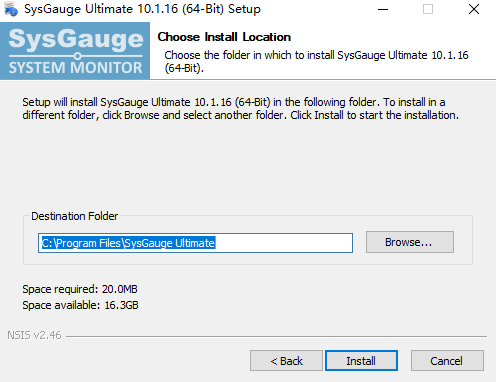Click the grayed-out maximize button
496x382 pixels.
(428, 9)
